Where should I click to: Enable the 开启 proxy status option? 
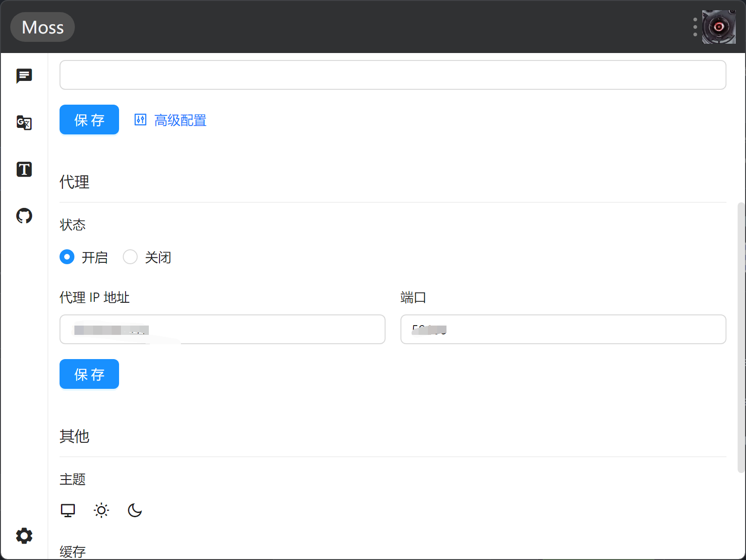click(x=67, y=257)
